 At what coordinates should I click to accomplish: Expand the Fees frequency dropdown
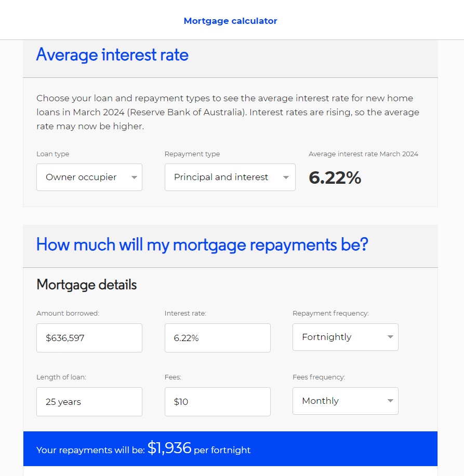pyautogui.click(x=345, y=401)
